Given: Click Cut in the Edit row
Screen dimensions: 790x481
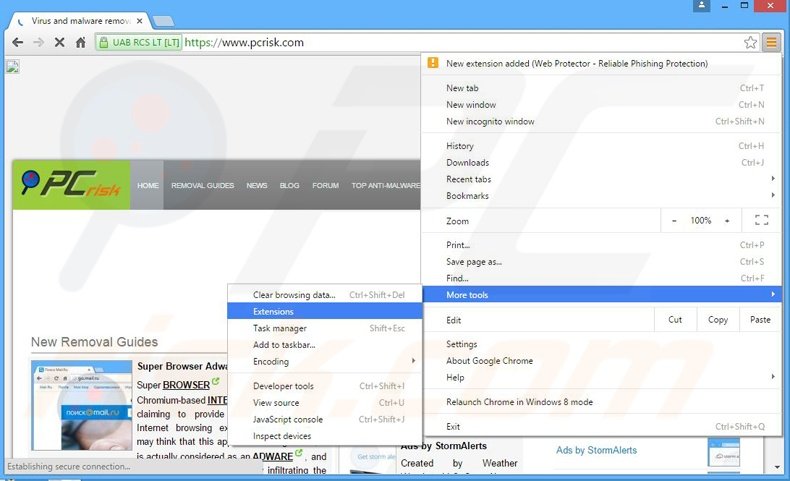Looking at the screenshot, I should pyautogui.click(x=675, y=320).
